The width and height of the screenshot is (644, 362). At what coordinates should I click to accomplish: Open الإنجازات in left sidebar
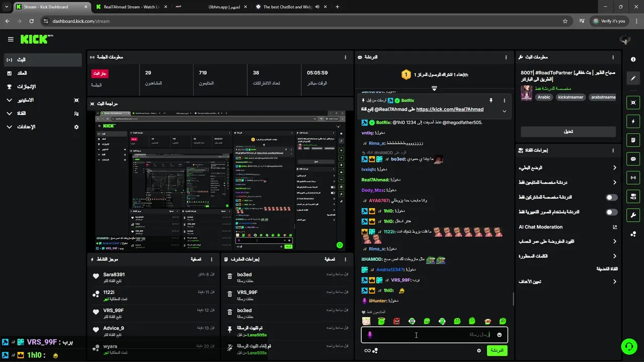point(43,86)
